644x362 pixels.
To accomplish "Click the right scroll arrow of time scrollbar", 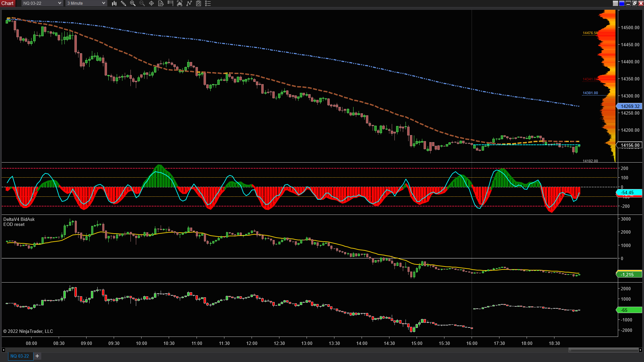I will pos(640,350).
